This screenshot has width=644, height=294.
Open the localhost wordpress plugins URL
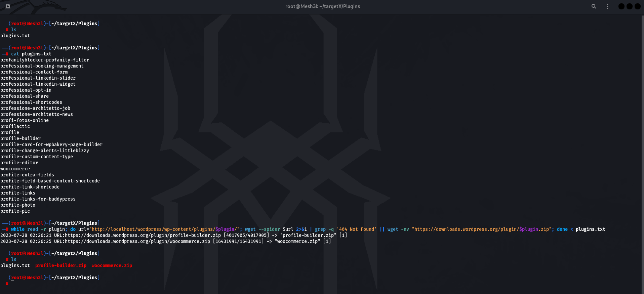pos(165,229)
